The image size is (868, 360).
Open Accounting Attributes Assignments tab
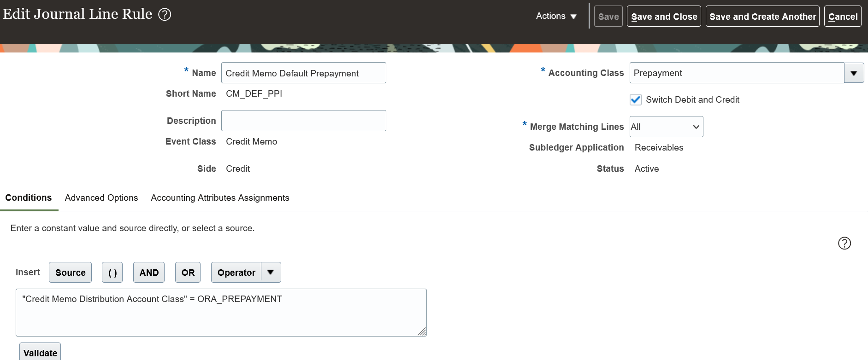[x=220, y=198]
